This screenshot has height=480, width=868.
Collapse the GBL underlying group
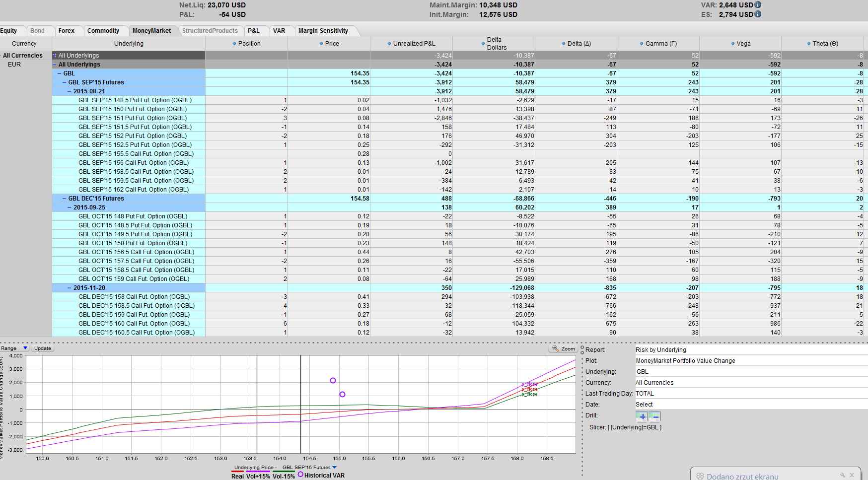pos(60,73)
